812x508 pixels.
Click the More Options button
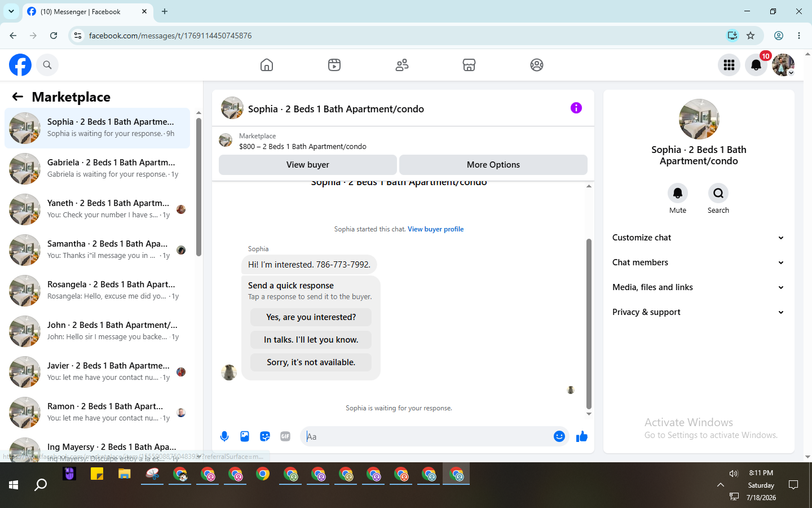click(x=493, y=165)
